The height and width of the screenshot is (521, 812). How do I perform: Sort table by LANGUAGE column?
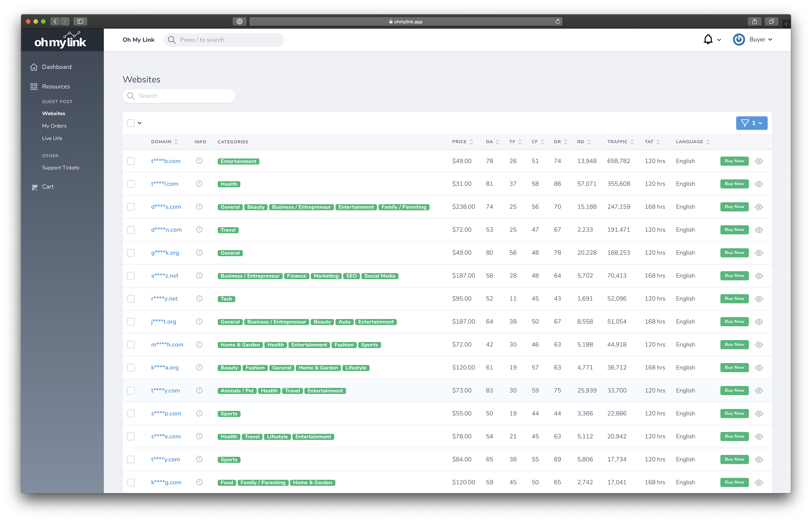pyautogui.click(x=693, y=142)
